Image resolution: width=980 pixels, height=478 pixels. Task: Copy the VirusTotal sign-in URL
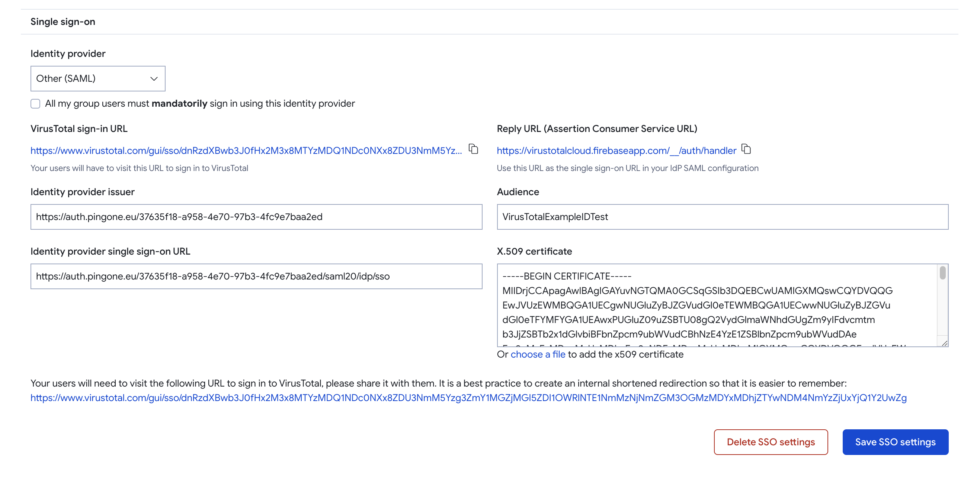pyautogui.click(x=473, y=149)
